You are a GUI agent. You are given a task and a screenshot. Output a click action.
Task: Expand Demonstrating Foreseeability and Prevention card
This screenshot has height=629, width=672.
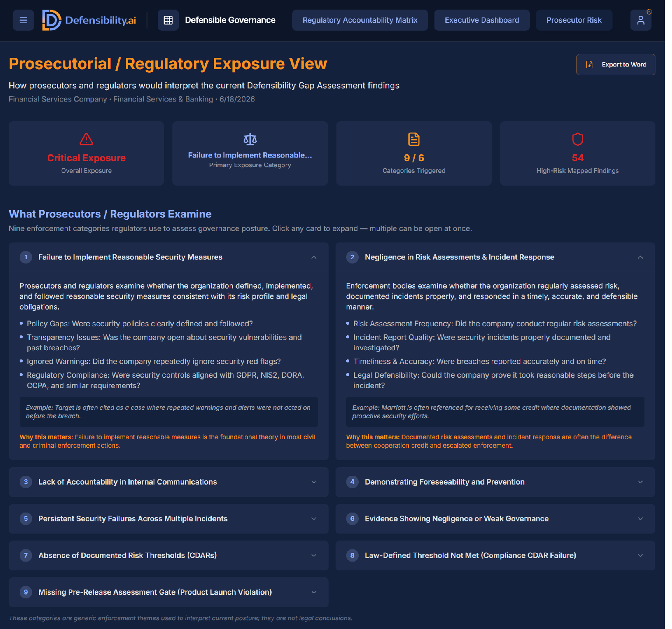click(x=495, y=482)
